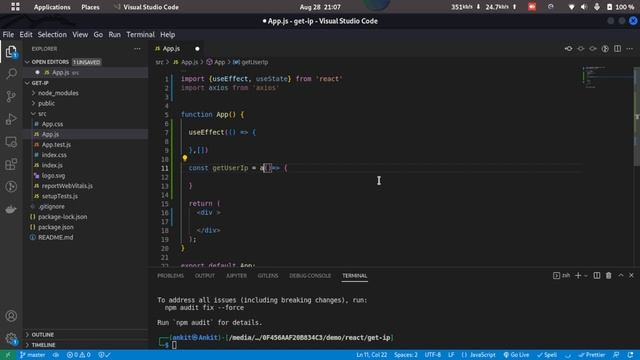Open the Selection menu
Image resolution: width=640 pixels, height=360 pixels.
tap(52, 35)
